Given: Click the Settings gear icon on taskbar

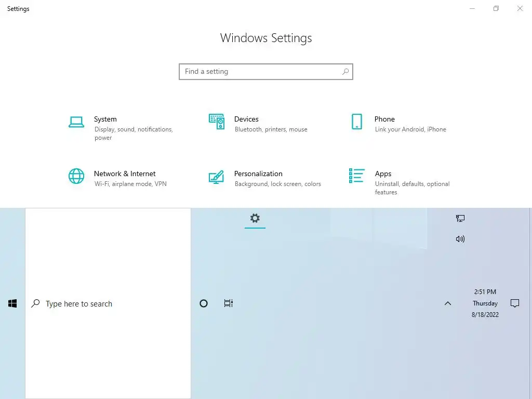Looking at the screenshot, I should tap(255, 218).
